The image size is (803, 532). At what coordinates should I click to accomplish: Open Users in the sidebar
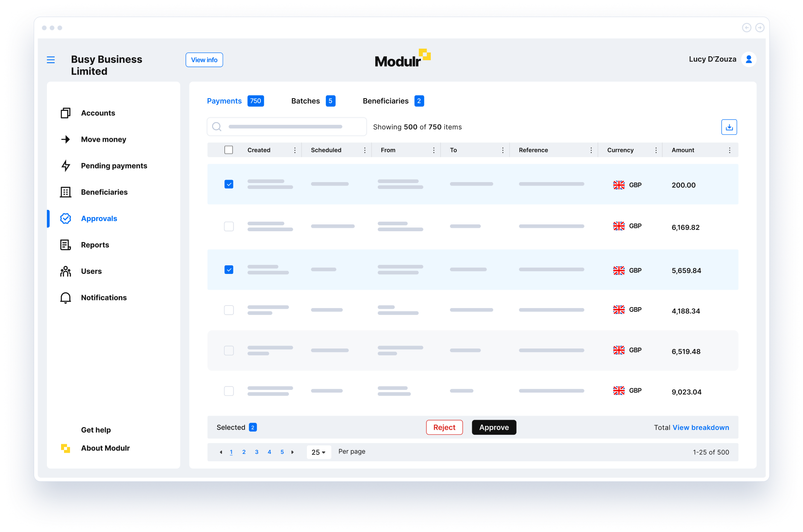[91, 271]
